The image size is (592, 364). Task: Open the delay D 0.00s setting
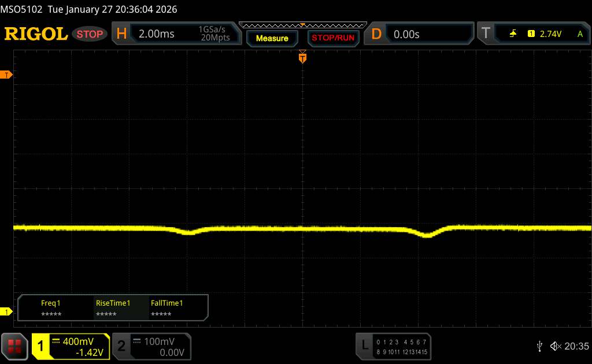[x=419, y=34]
